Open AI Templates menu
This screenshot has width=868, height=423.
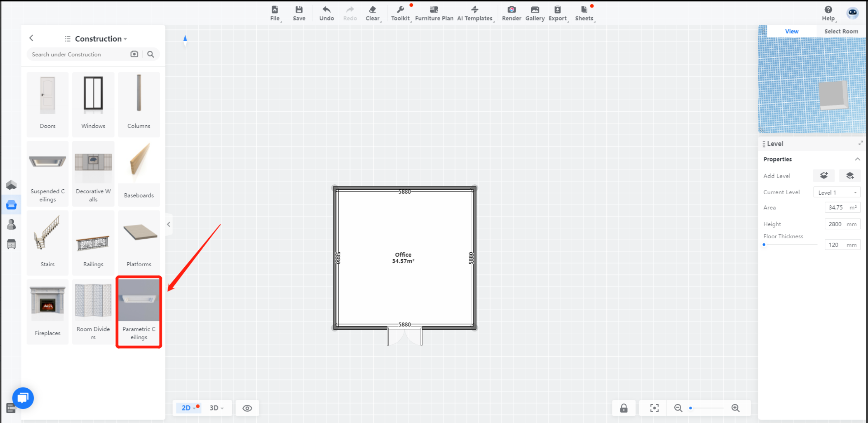(x=475, y=13)
